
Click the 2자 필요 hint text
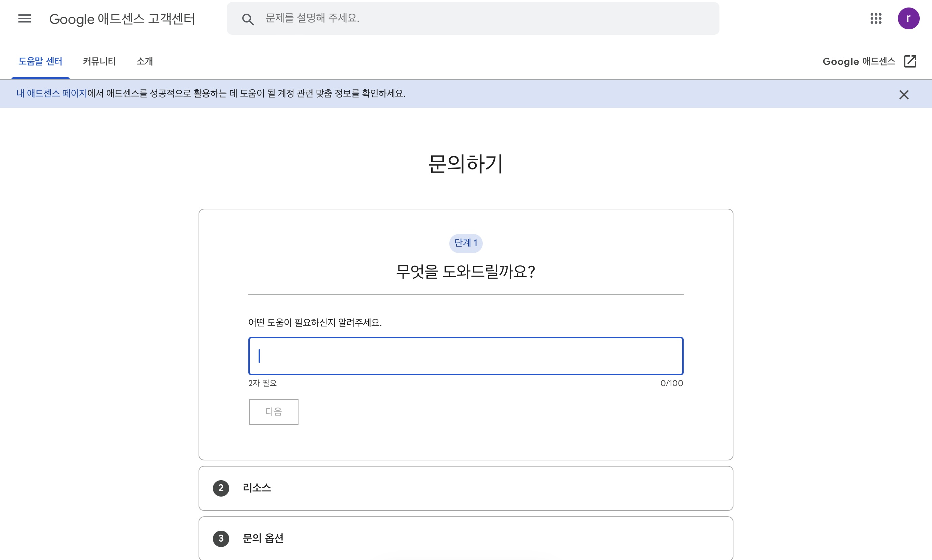262,383
